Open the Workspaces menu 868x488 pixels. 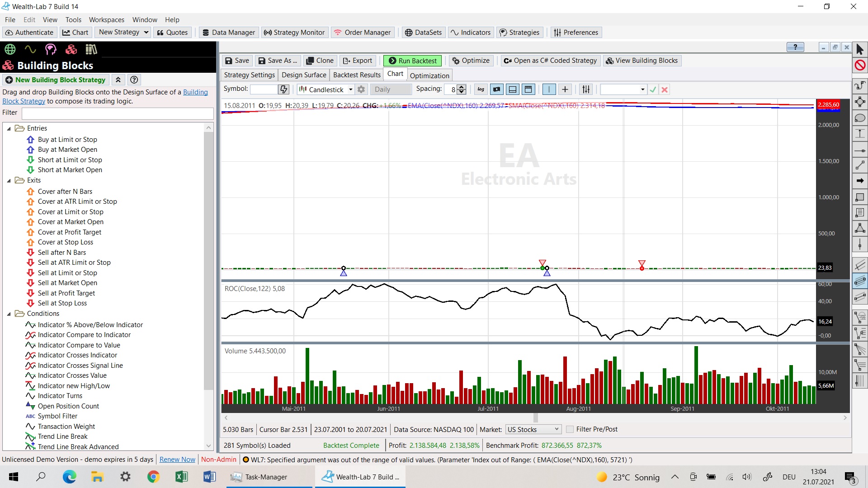coord(106,20)
